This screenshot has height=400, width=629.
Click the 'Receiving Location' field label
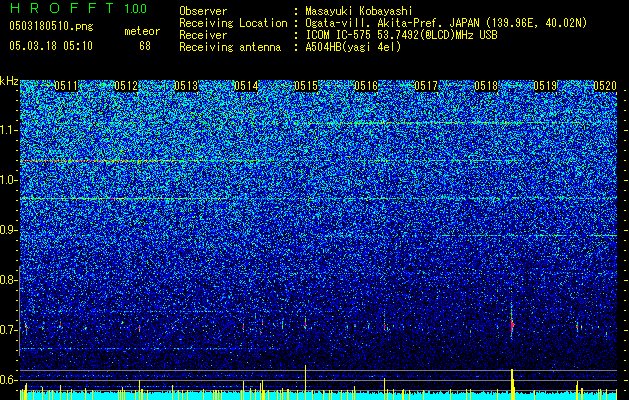[x=233, y=23]
